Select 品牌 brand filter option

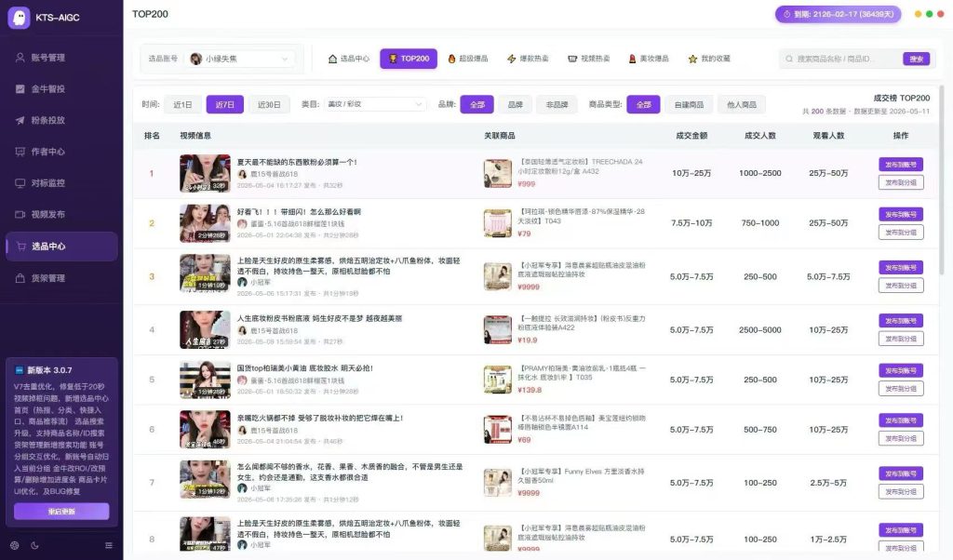coord(516,104)
